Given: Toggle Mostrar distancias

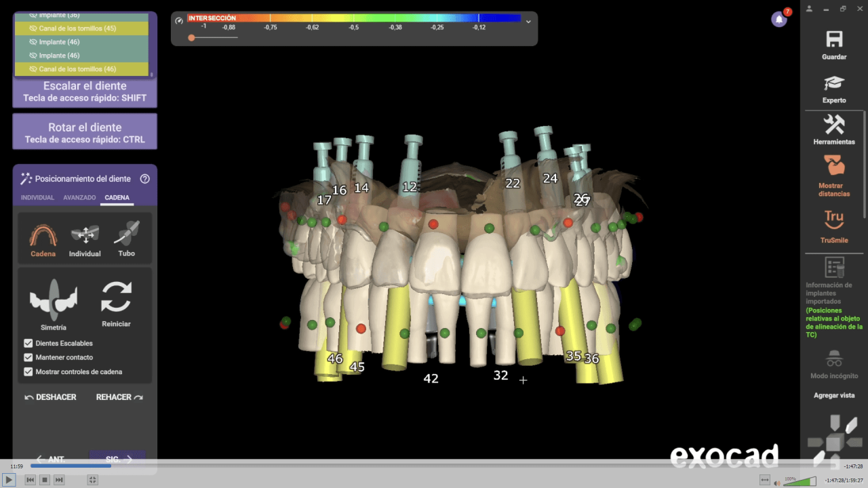Looking at the screenshot, I should pos(834,176).
